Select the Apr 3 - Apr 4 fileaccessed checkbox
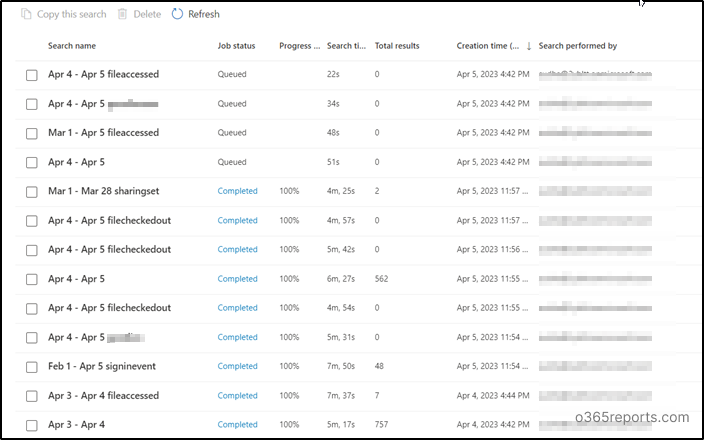This screenshot has width=704, height=440. (x=31, y=396)
